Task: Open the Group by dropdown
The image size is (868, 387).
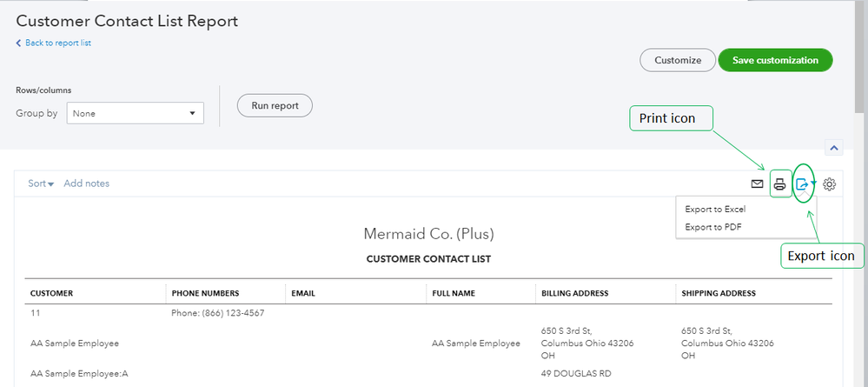Action: 135,113
